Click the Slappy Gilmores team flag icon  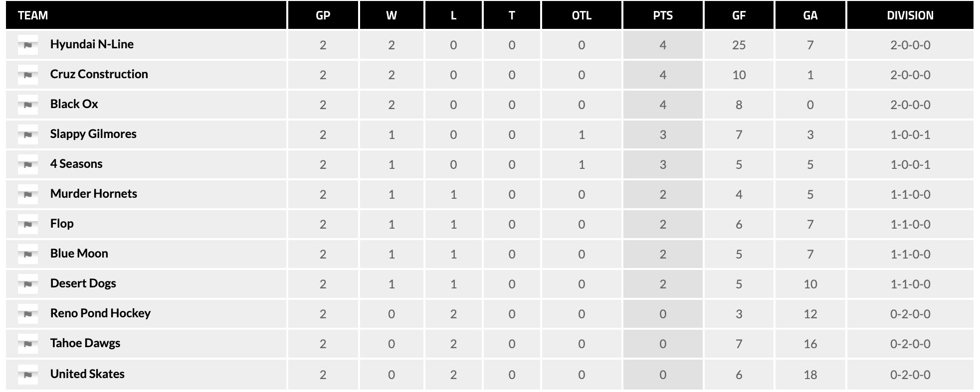[x=28, y=134]
